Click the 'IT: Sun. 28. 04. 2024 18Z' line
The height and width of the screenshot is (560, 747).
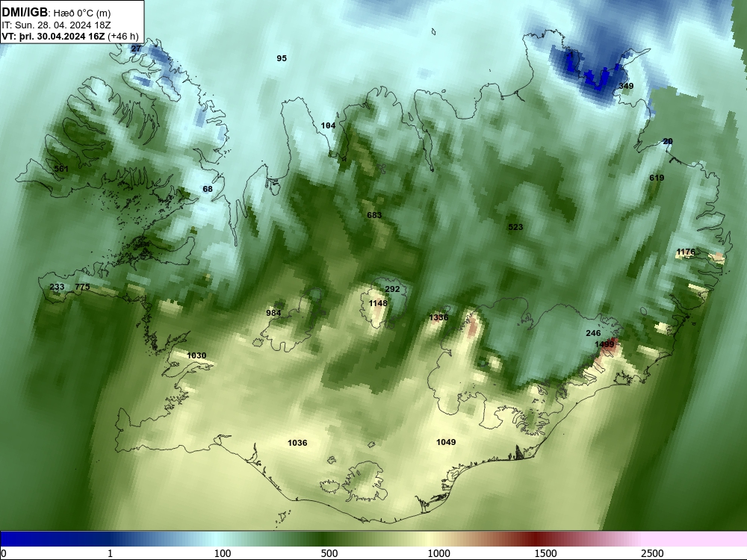(56, 25)
